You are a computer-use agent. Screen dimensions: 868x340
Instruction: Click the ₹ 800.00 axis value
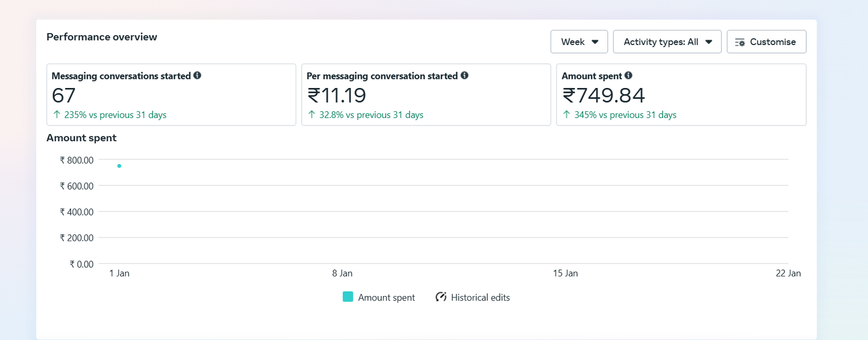point(76,160)
